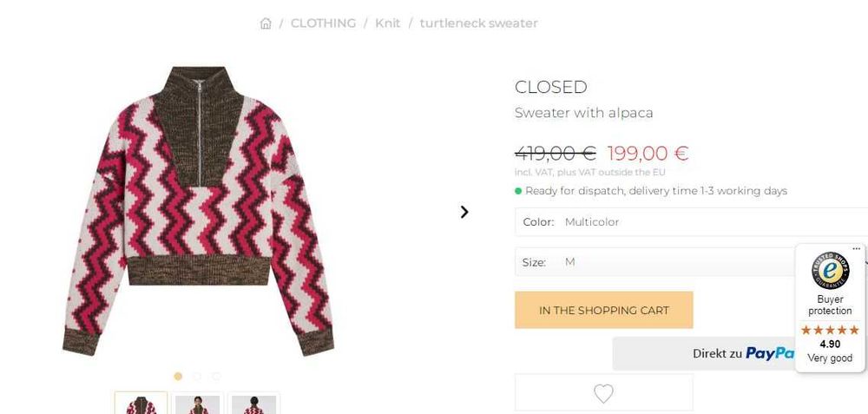Select first image carousel dot

coord(178,377)
